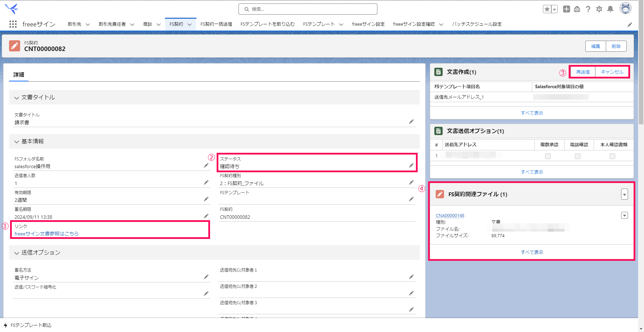Open the freeeサイン文書参照はこちら link
644x332 pixels.
pos(47,234)
